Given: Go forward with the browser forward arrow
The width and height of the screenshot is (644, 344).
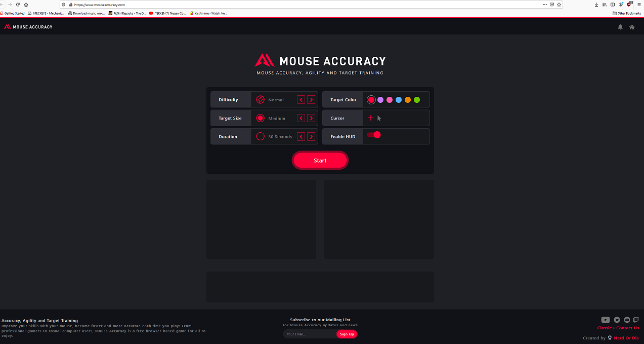Looking at the screenshot, I should 10,5.
